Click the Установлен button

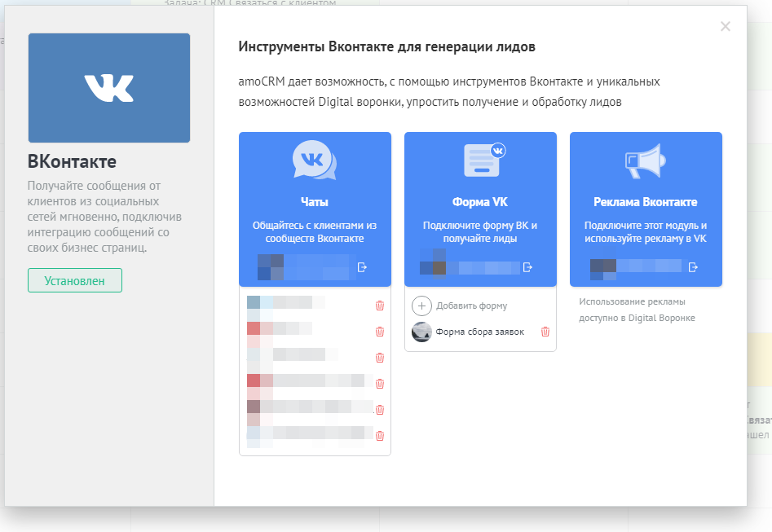click(x=75, y=280)
